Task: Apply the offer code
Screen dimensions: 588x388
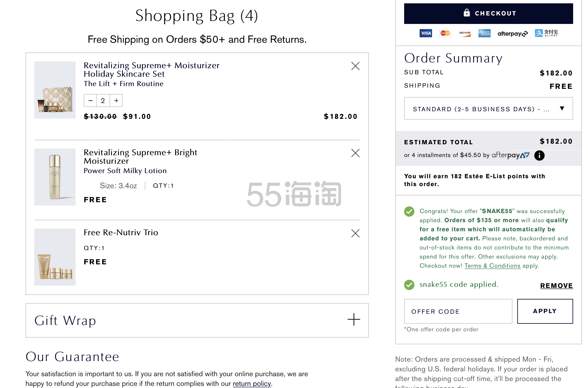Action: pyautogui.click(x=545, y=311)
